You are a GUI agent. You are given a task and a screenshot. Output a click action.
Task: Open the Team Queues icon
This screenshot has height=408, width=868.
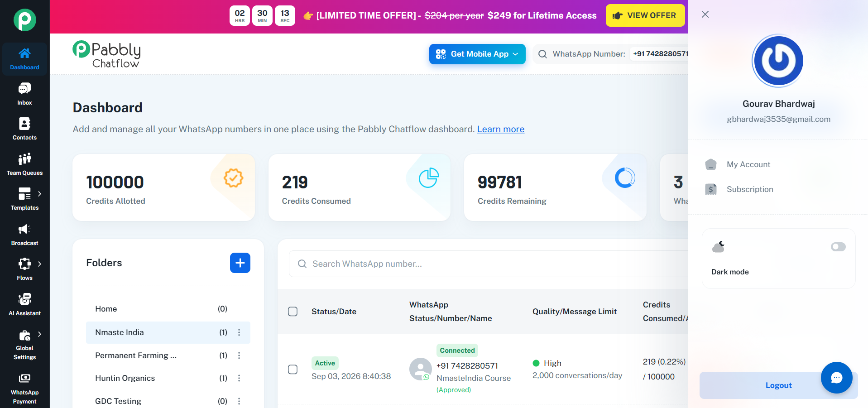tap(24, 159)
